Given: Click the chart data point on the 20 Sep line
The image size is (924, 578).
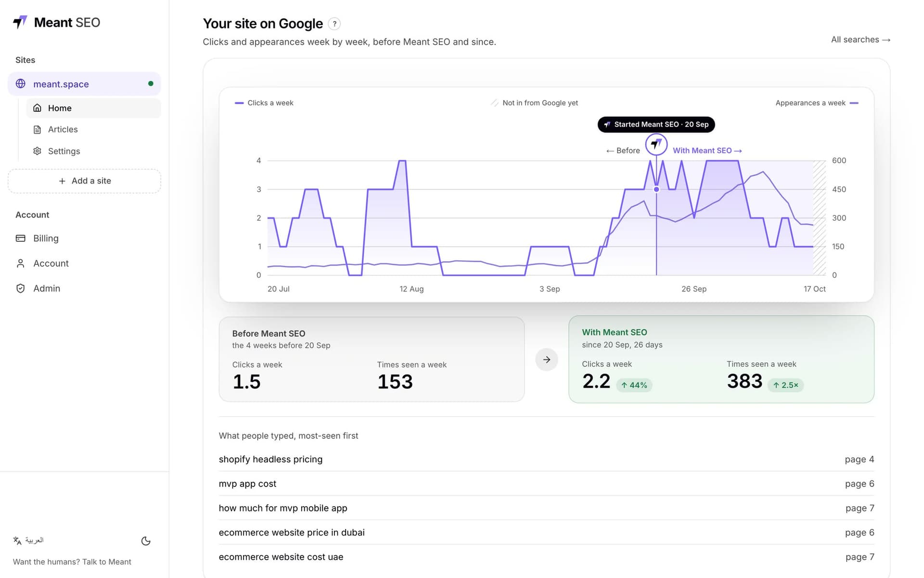Looking at the screenshot, I should (x=656, y=189).
